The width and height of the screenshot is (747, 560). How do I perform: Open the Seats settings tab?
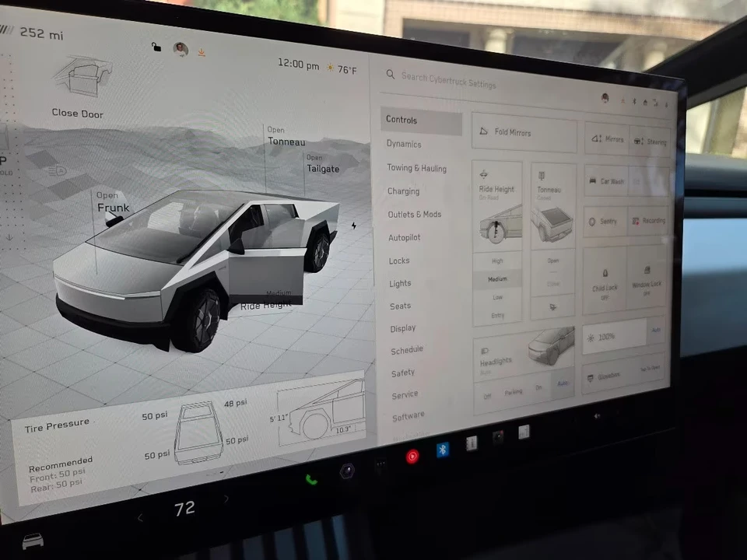coord(400,306)
